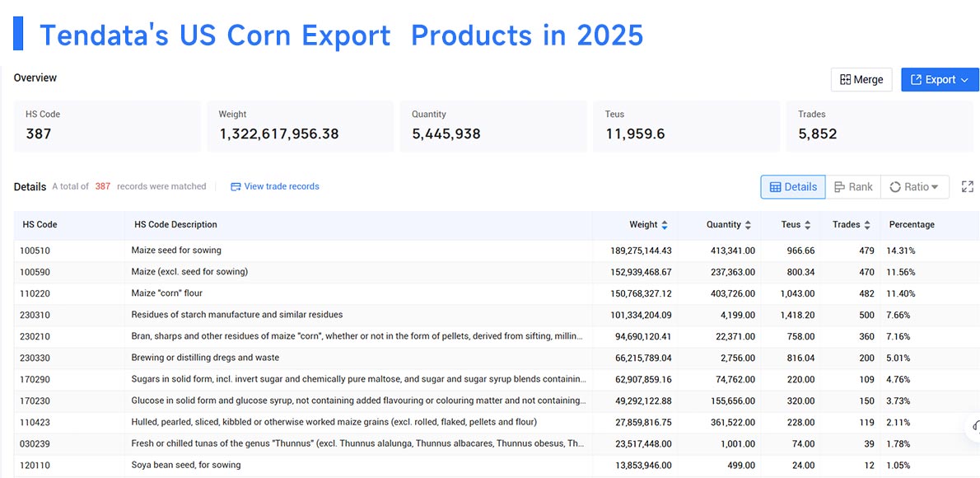
Task: Click percentage value 1.05%
Action: click(898, 466)
